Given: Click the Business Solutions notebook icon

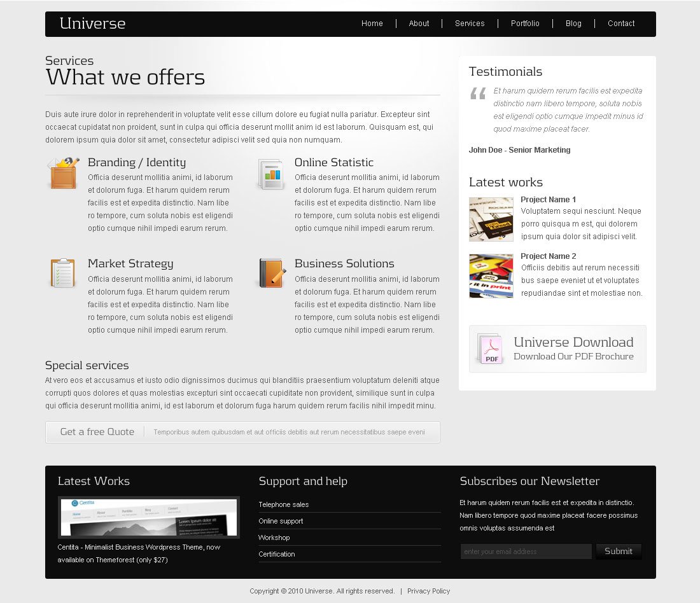Looking at the screenshot, I should click(272, 273).
